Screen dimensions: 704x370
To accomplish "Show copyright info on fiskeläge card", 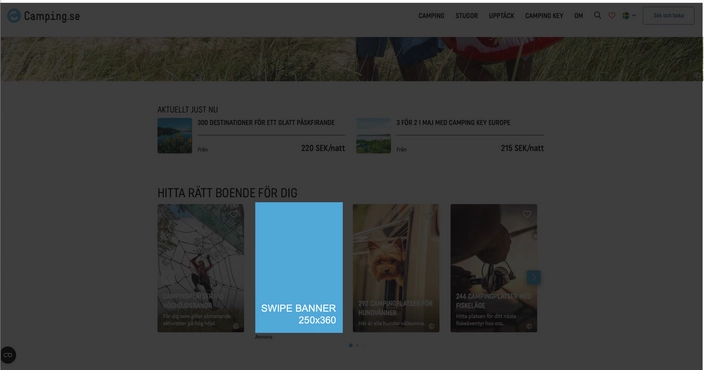I will click(x=529, y=326).
